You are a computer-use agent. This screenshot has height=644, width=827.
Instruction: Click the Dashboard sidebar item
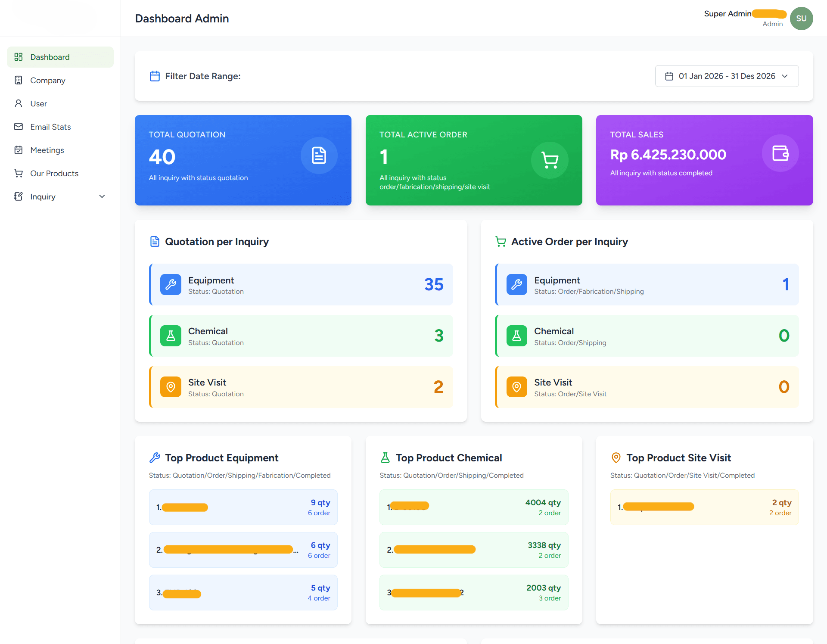tap(50, 57)
